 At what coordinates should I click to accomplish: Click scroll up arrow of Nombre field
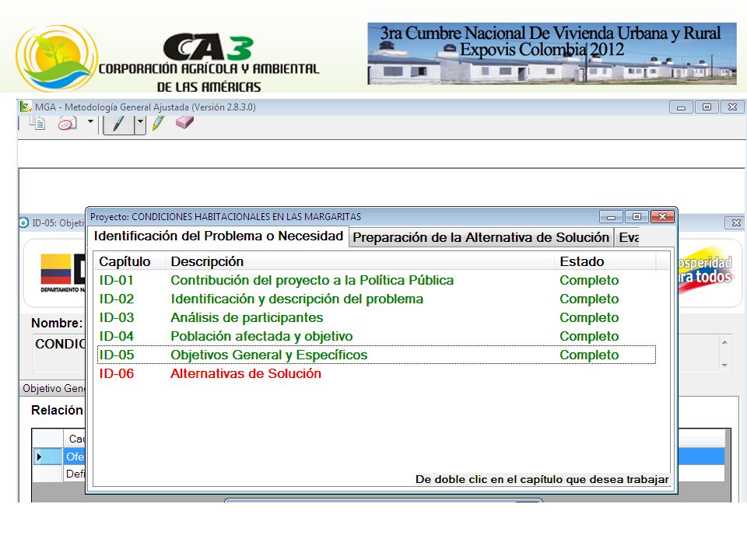click(x=724, y=342)
